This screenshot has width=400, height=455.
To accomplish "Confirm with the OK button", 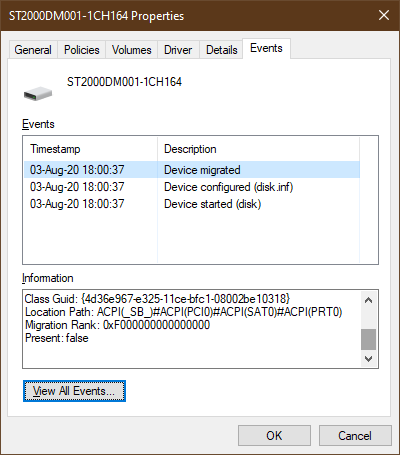I will 274,435.
